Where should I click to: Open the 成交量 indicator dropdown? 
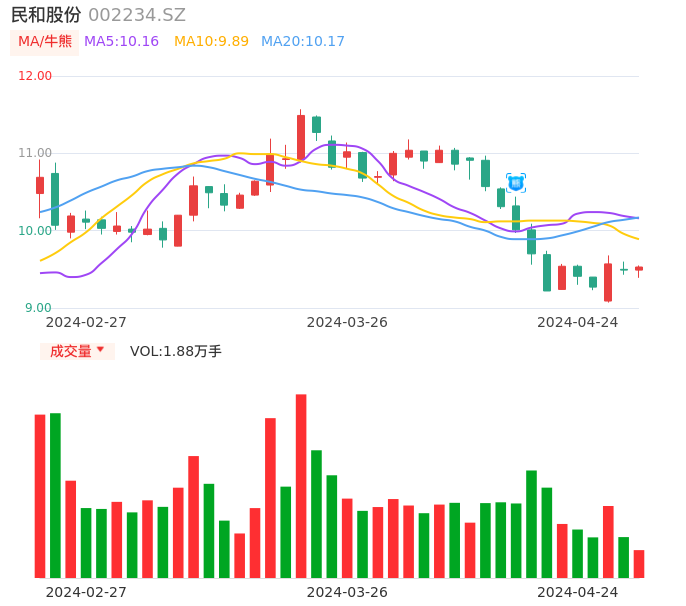tap(71, 351)
